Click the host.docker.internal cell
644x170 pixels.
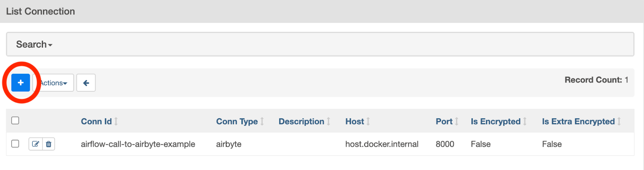coord(382,144)
